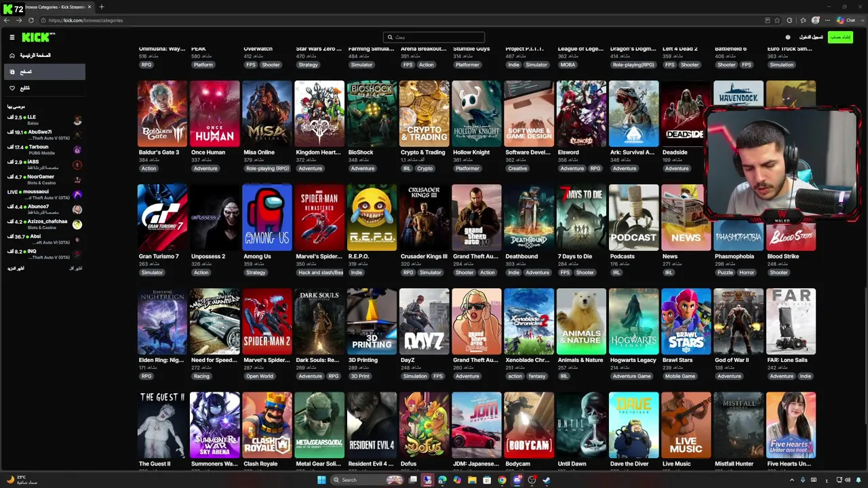Open the weather widget showing 23°C
This screenshot has height=488, width=868.
[20, 479]
